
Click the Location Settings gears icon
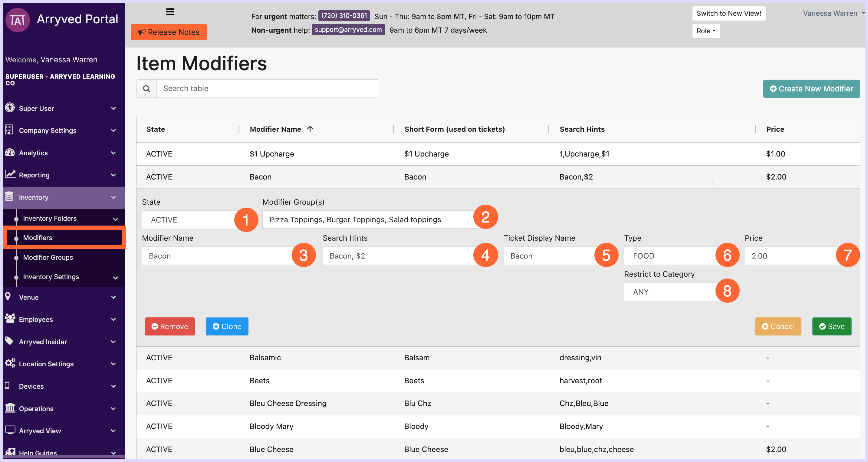pos(10,363)
